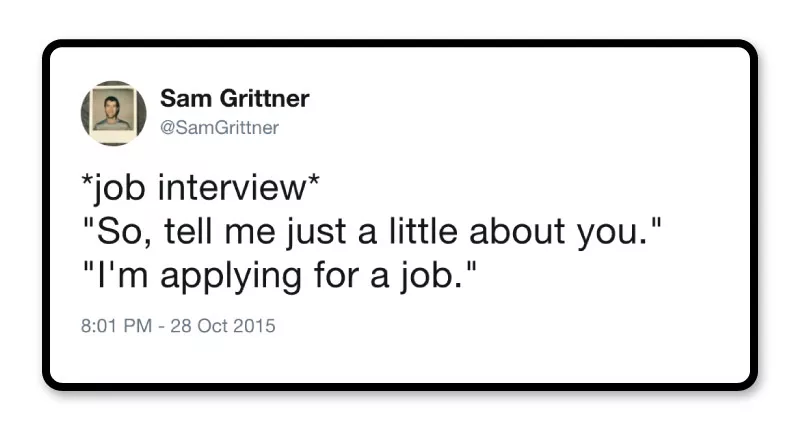
Task: Click the 8:01 PM timestamp
Action: pos(115,326)
